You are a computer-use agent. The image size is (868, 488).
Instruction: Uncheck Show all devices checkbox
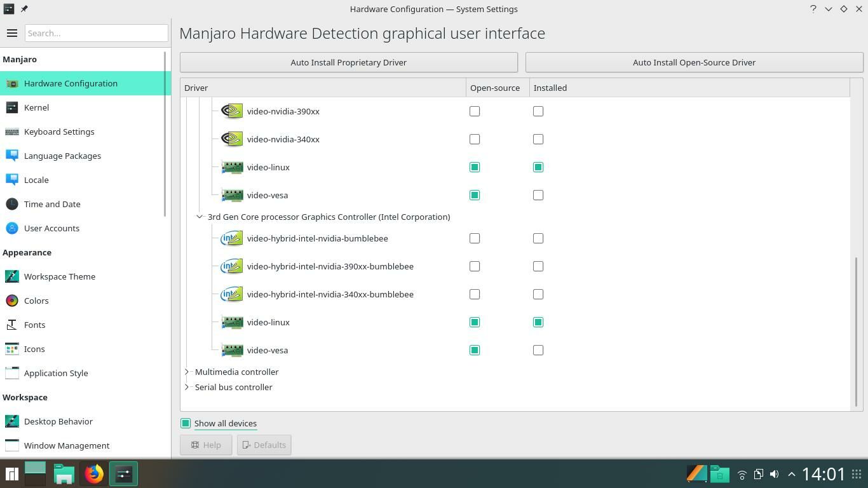tap(186, 423)
